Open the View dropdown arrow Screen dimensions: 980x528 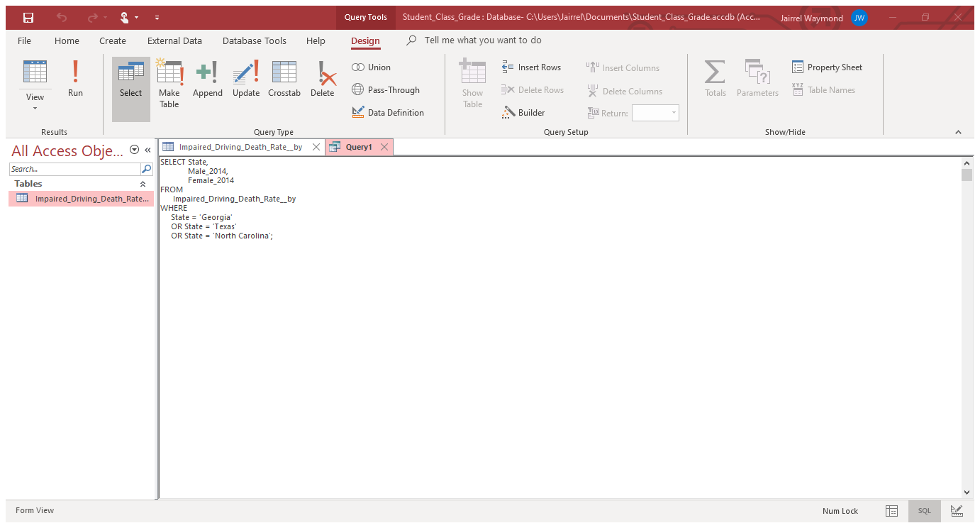(35, 108)
